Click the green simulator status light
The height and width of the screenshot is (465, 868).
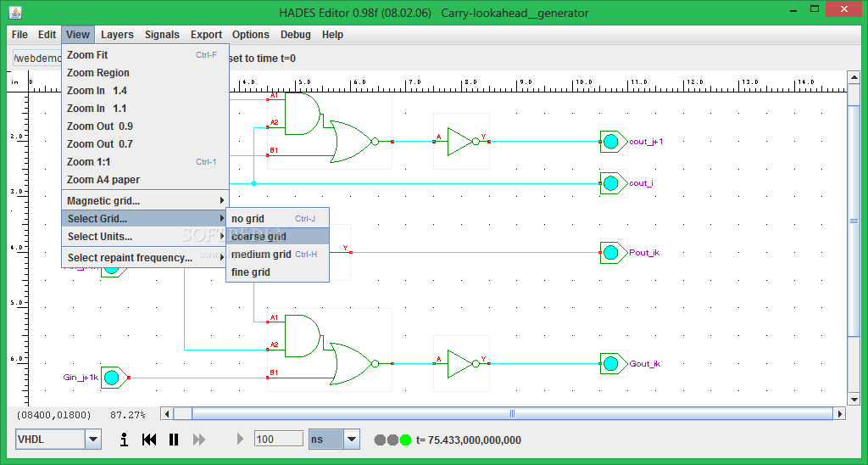pyautogui.click(x=406, y=440)
